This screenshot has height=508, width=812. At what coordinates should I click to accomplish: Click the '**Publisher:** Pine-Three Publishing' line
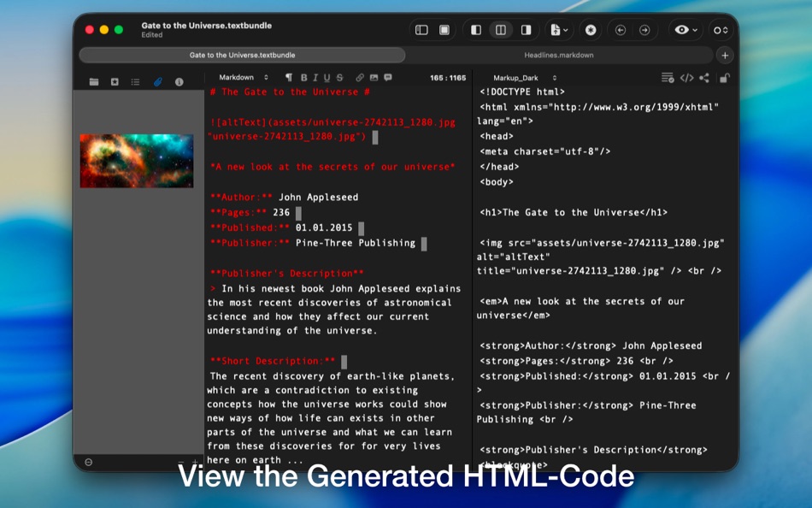(313, 243)
